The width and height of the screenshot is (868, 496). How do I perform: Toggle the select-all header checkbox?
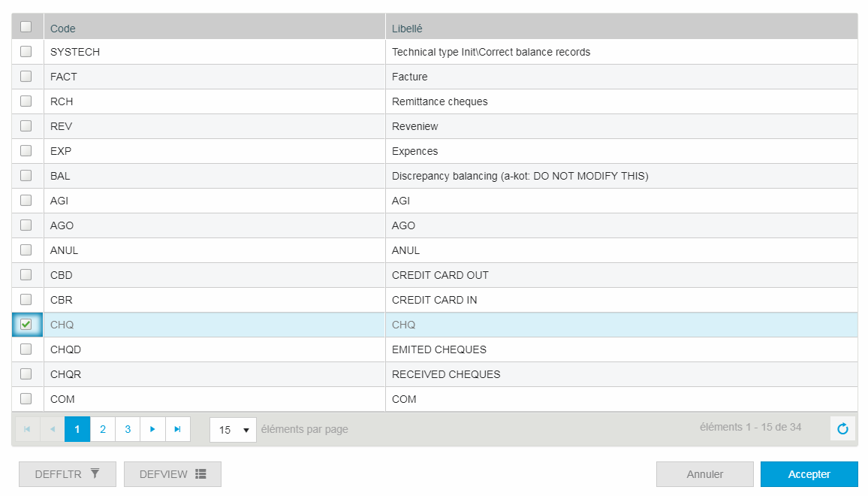(x=26, y=27)
